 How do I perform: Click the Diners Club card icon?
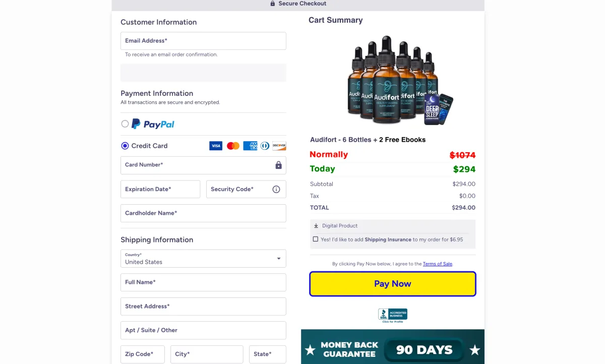pos(265,146)
